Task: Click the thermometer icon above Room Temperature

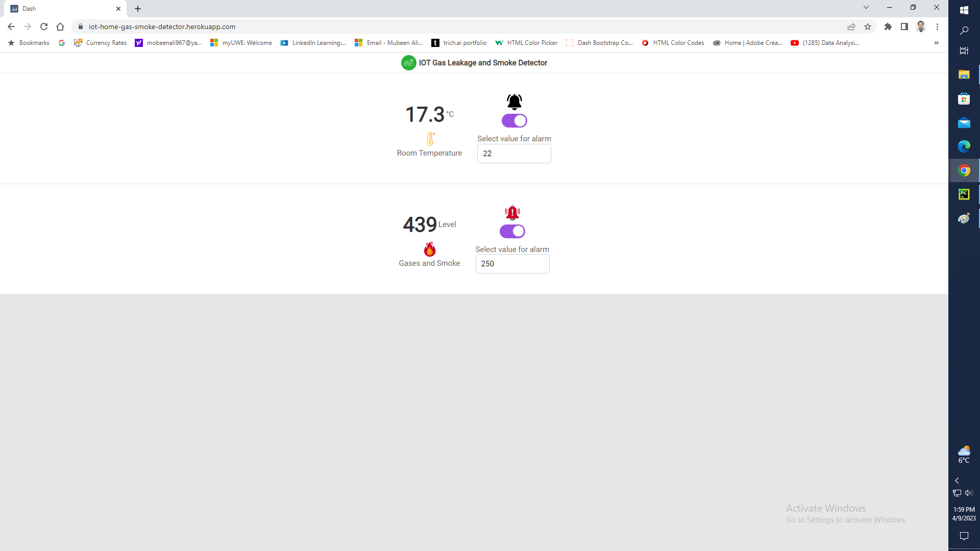Action: [430, 139]
